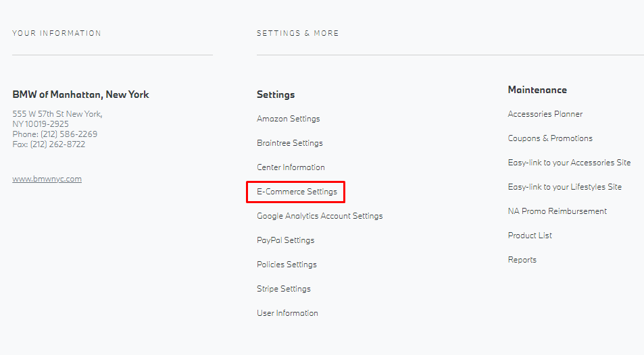Screen dimensions: 644x355
Task: Go to Center Information page
Action: [291, 167]
